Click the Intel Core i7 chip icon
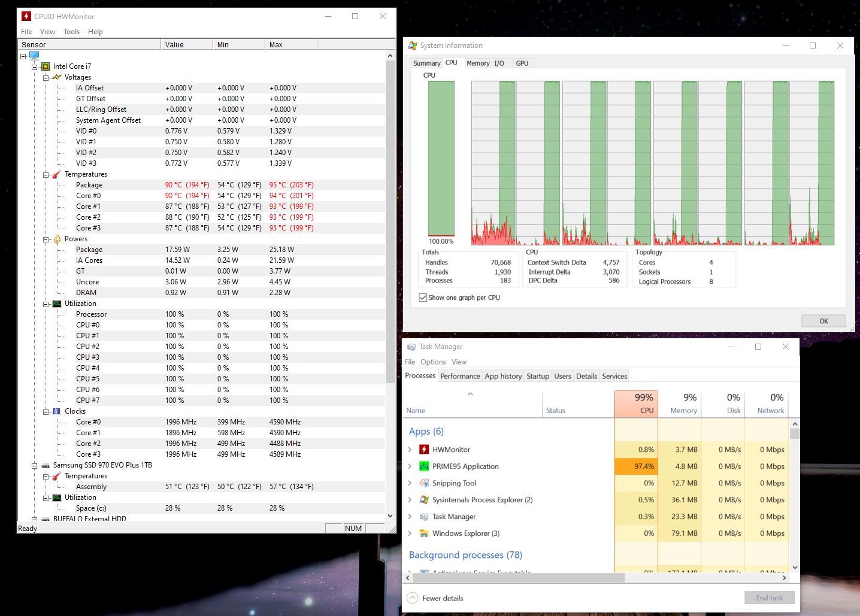860x616 pixels. click(x=46, y=66)
